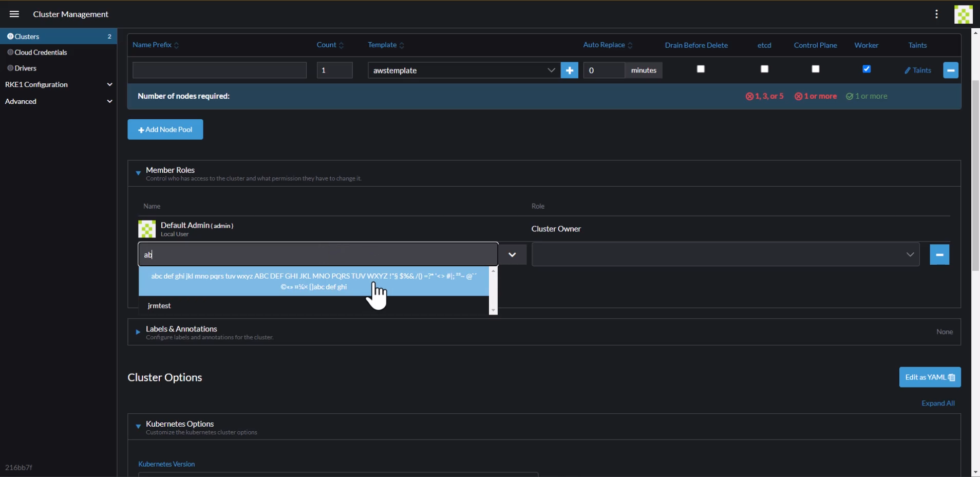The width and height of the screenshot is (980, 477).
Task: Uncheck the Worker checkbox
Action: [866, 68]
